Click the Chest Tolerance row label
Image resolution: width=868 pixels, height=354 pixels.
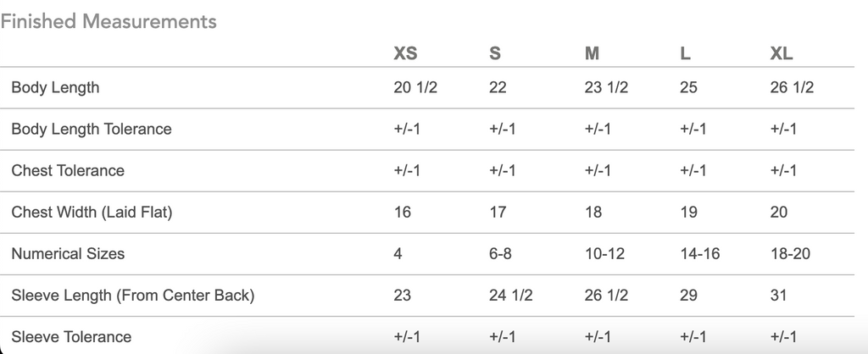(x=68, y=171)
